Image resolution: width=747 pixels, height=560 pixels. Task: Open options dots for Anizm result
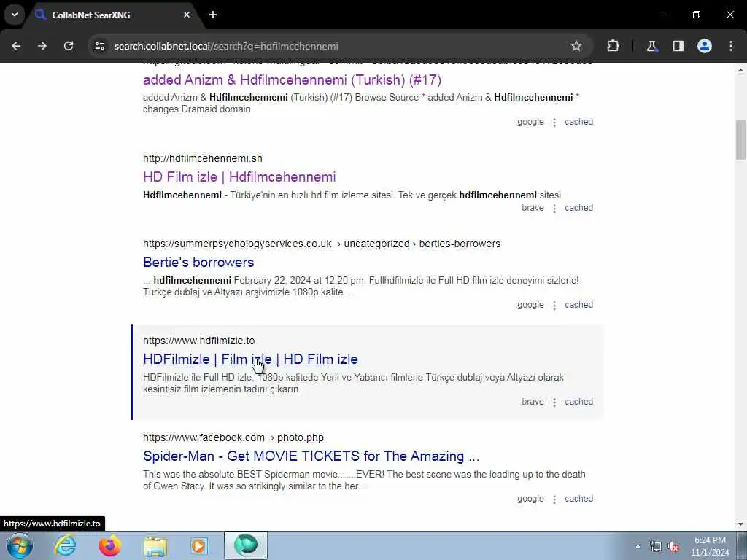[x=554, y=122]
